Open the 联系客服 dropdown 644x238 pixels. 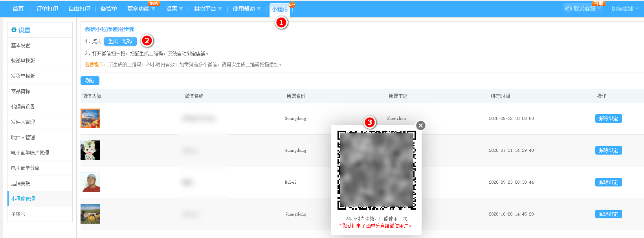point(584,9)
